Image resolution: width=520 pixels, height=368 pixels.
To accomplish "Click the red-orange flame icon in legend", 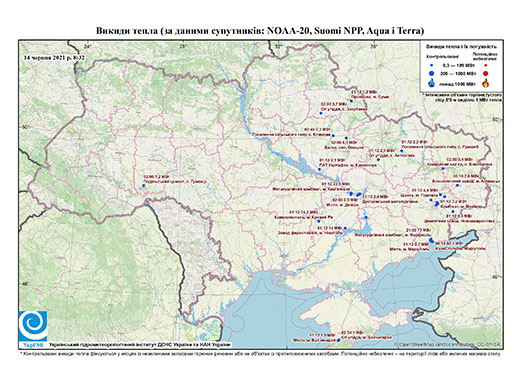I will (486, 83).
